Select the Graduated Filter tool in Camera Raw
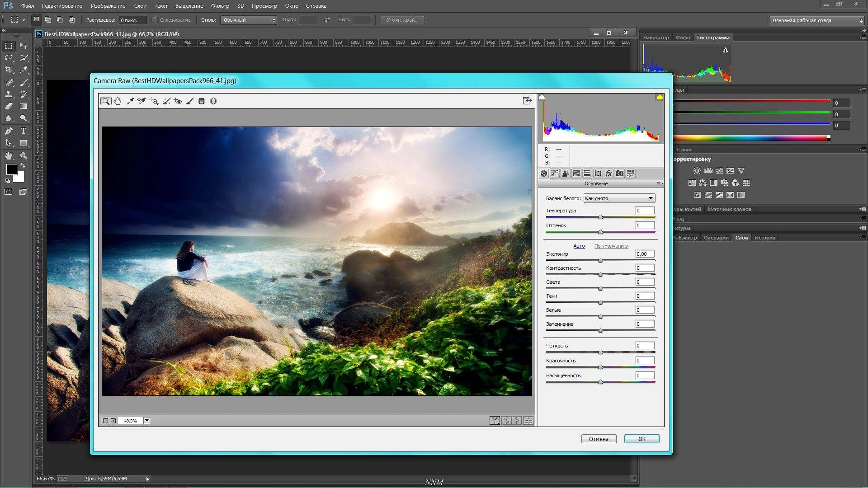Image resolution: width=868 pixels, height=488 pixels. pyautogui.click(x=202, y=101)
